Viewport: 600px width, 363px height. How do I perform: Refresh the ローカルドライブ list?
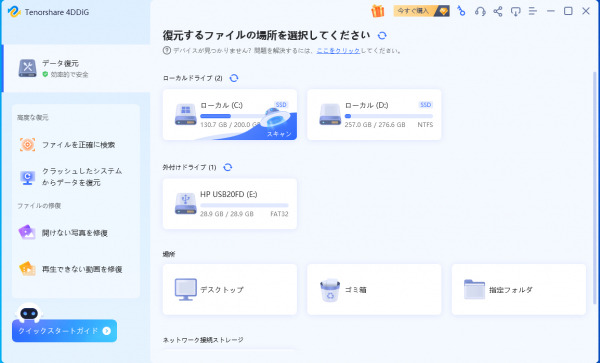click(x=234, y=78)
